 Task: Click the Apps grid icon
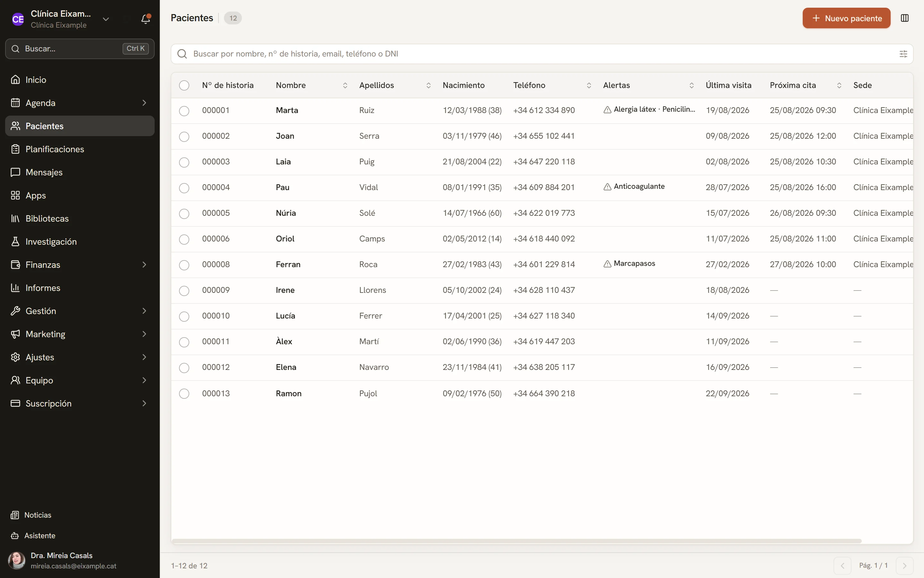(15, 195)
